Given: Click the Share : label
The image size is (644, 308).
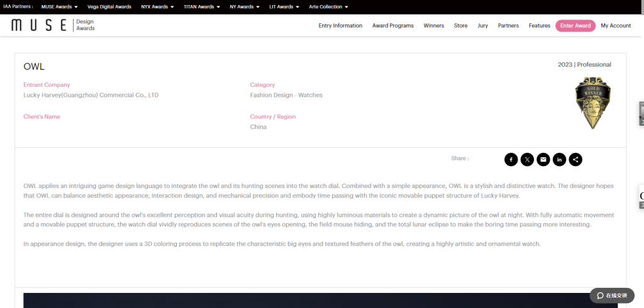Looking at the screenshot, I should [460, 158].
